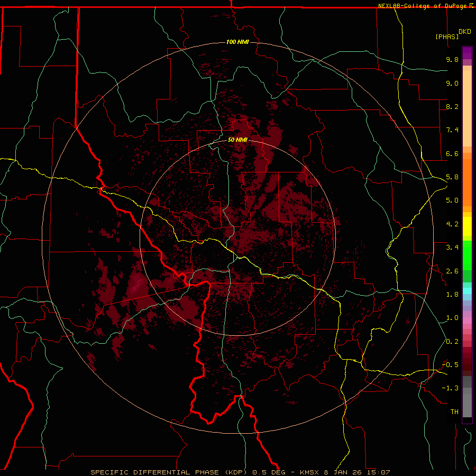Click the 8.2 legend value
The width and height of the screenshot is (476, 476).
tap(452, 106)
